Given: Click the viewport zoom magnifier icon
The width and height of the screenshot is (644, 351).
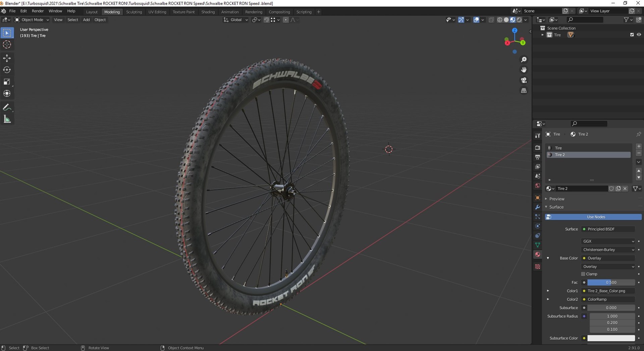Looking at the screenshot, I should click(x=524, y=59).
